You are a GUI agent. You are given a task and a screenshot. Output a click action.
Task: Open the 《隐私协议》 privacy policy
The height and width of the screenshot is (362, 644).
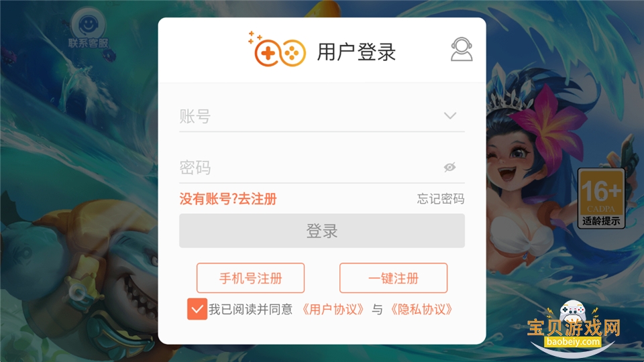(x=421, y=309)
